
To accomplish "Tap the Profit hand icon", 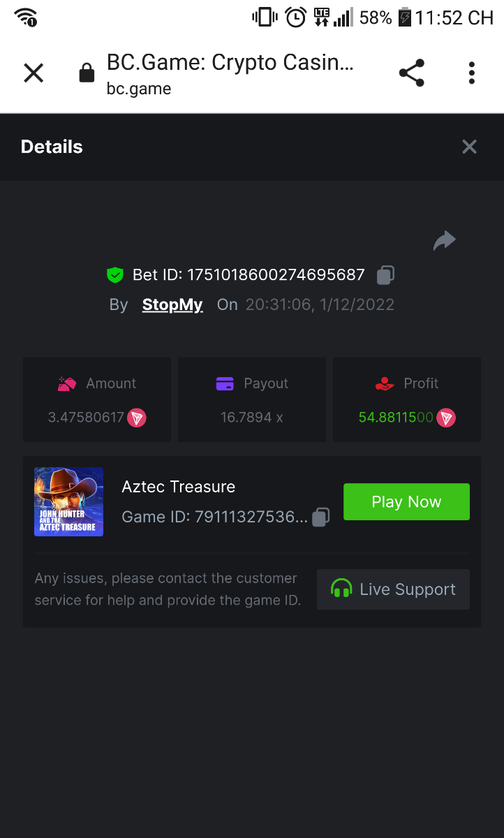I will (x=385, y=383).
